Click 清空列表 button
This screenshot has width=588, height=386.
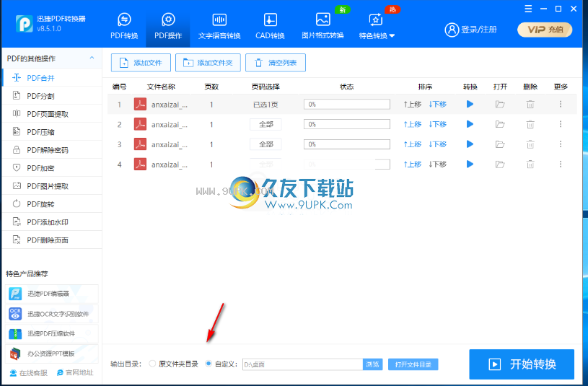pyautogui.click(x=276, y=63)
